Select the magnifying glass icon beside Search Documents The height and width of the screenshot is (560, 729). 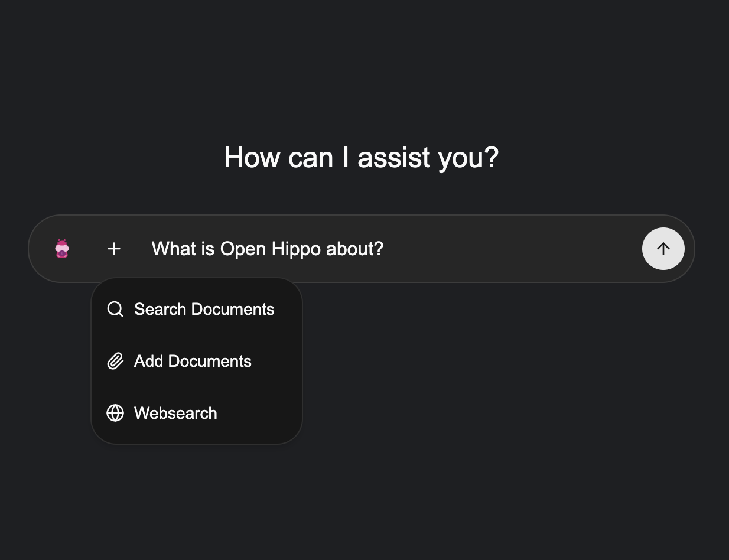click(115, 309)
